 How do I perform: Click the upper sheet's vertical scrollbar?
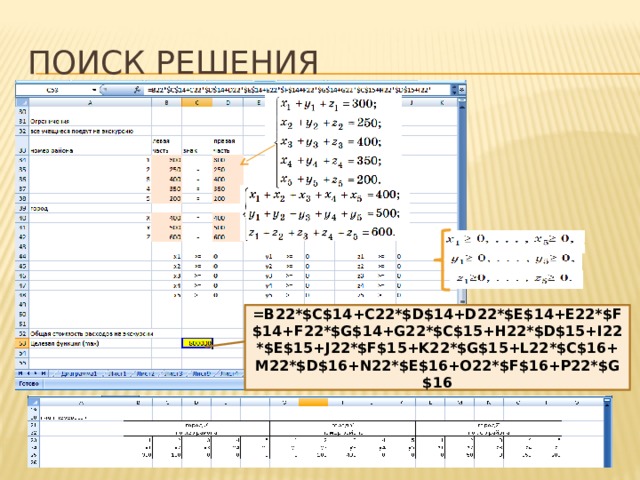pos(462,202)
